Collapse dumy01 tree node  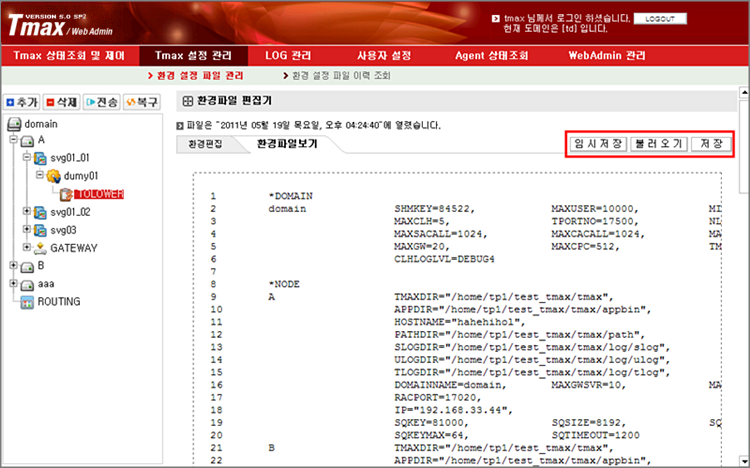pos(40,175)
